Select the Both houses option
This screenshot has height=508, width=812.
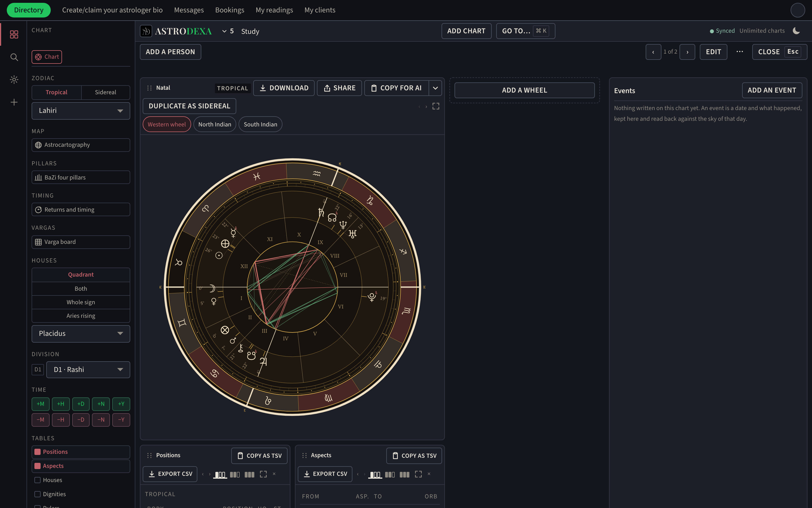[x=81, y=289]
